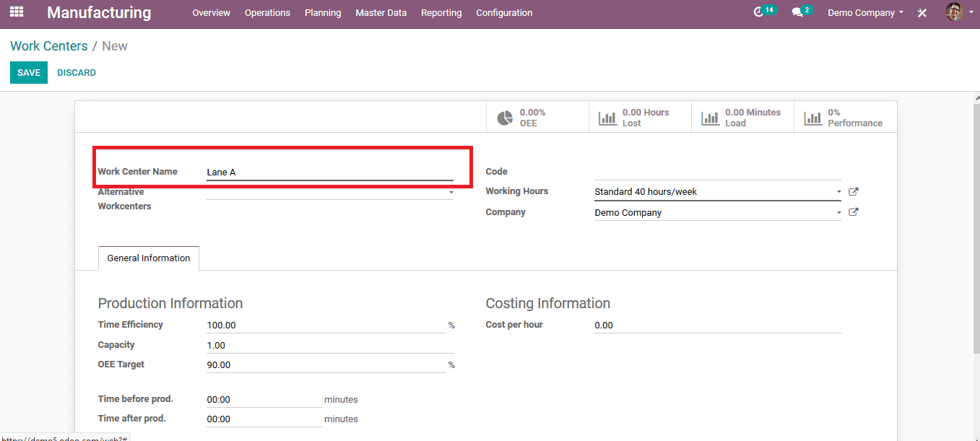This screenshot has height=441, width=980.
Task: Click the Time before prod. field
Action: click(264, 400)
